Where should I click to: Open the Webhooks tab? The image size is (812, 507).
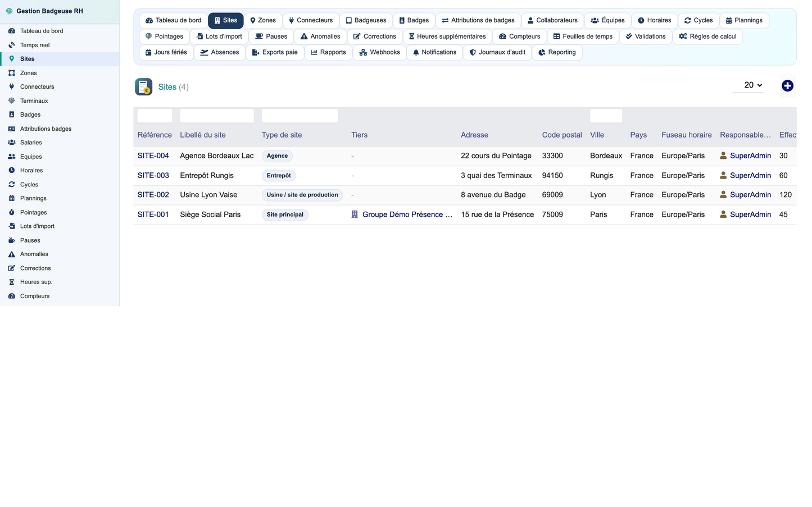click(x=380, y=52)
